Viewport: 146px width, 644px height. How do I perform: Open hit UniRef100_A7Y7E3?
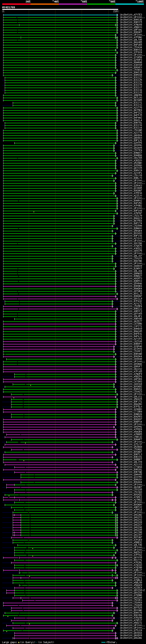pos(131,15)
